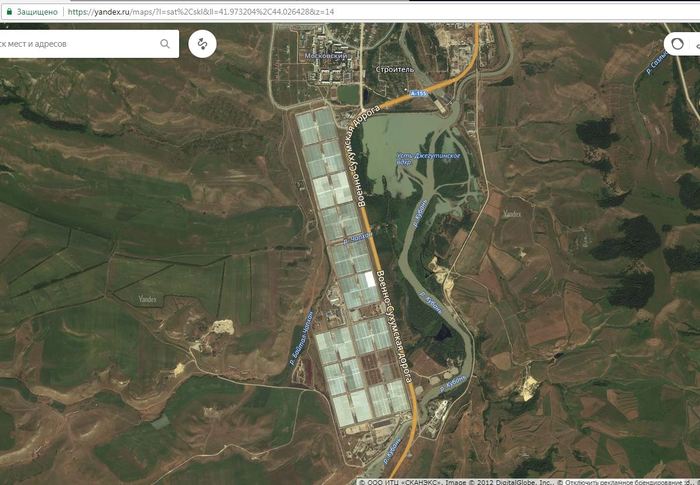Click the secure padlock in address bar

pos(7,11)
